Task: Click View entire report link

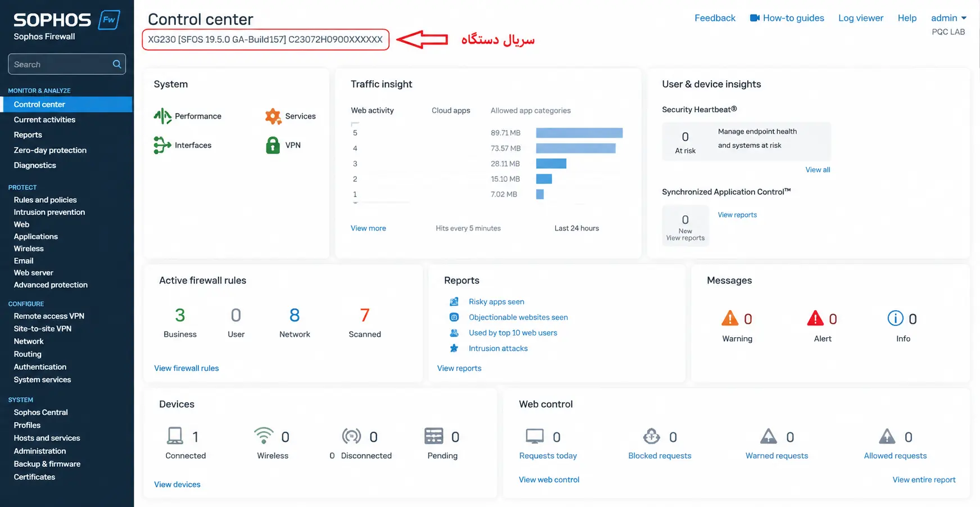Action: click(x=924, y=479)
